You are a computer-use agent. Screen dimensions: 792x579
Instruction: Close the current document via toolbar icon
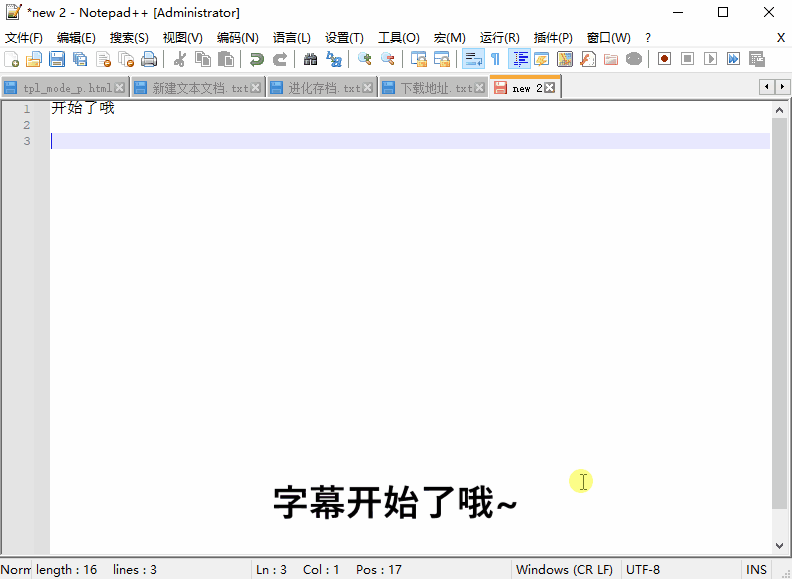click(x=103, y=59)
